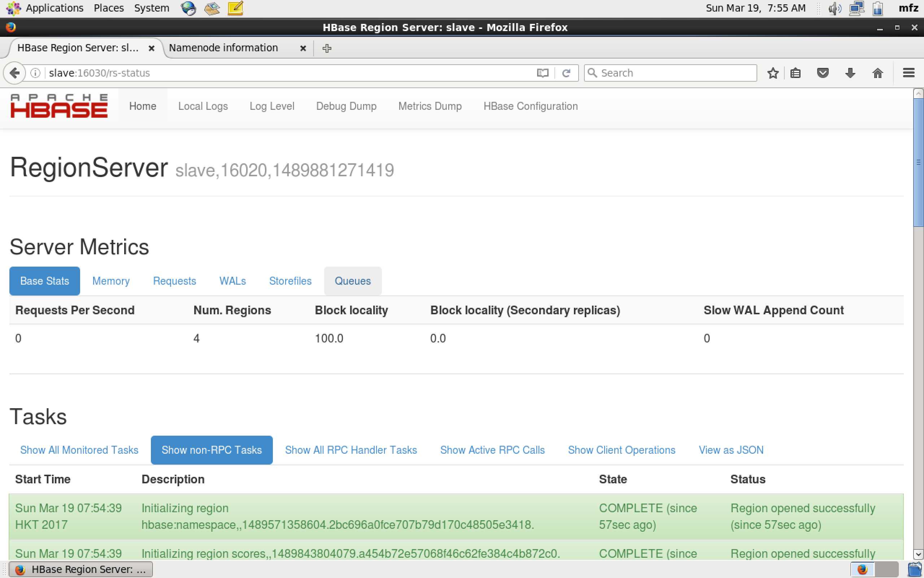Click the network connection icon
The height and width of the screenshot is (578, 924).
(857, 8)
